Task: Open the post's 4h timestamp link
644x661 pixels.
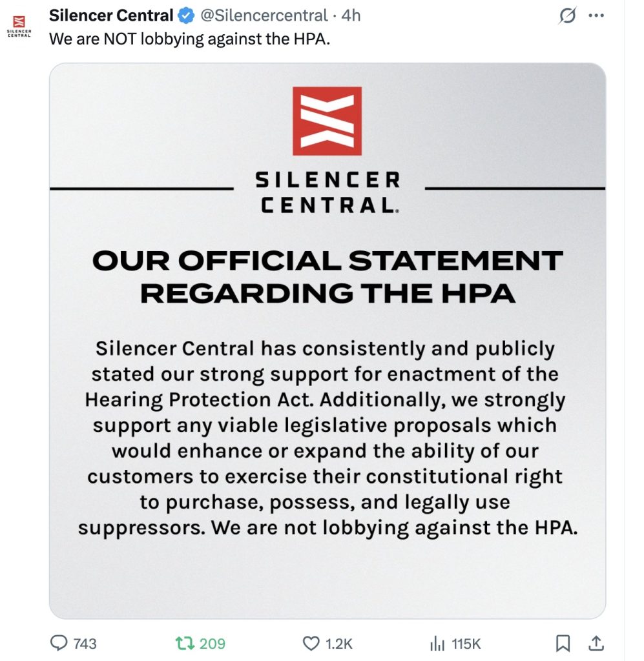Action: [351, 15]
